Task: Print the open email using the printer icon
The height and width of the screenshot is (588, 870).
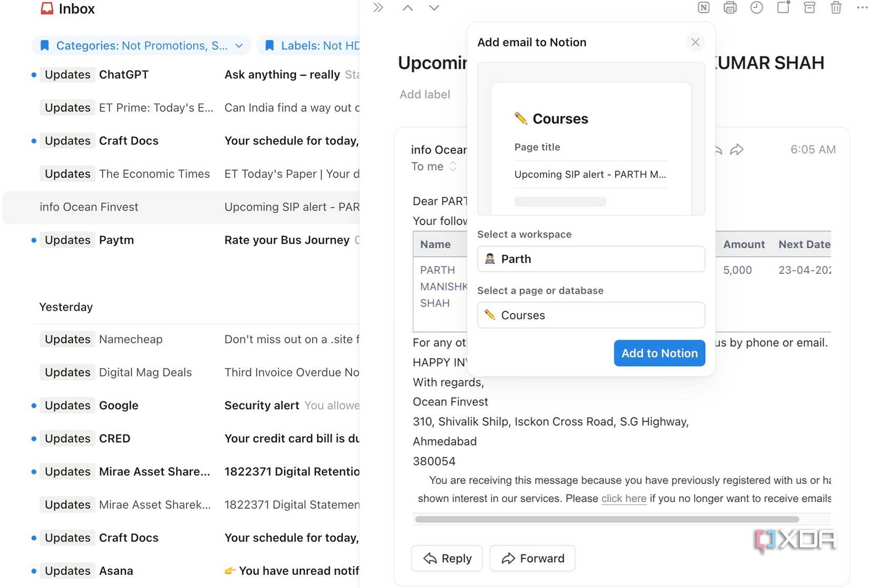Action: (730, 8)
